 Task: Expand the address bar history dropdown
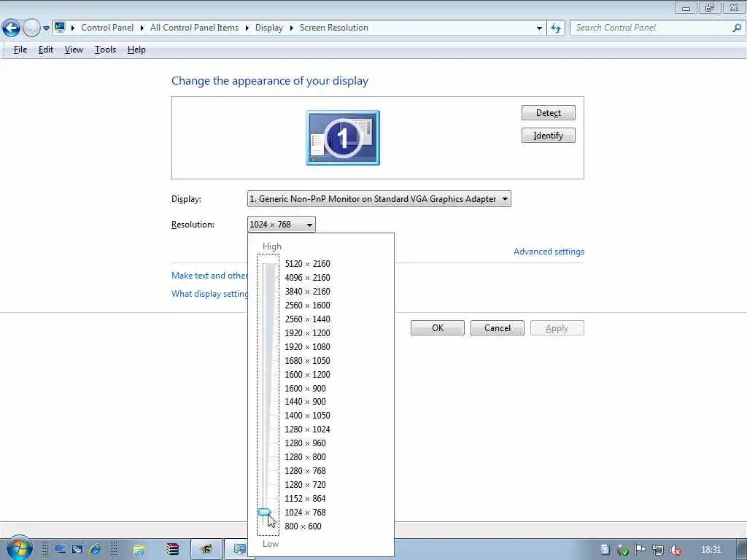539,28
